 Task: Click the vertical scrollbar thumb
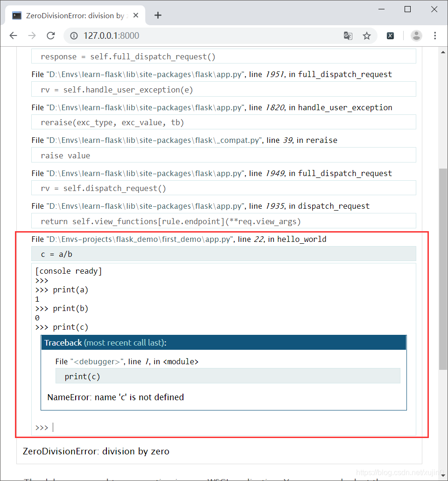443,269
